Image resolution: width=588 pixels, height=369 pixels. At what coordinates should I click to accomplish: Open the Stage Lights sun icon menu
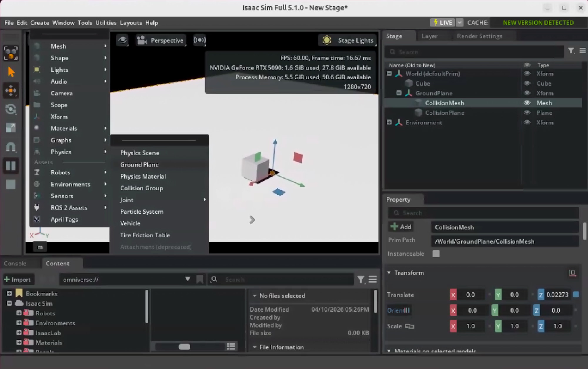coord(327,40)
